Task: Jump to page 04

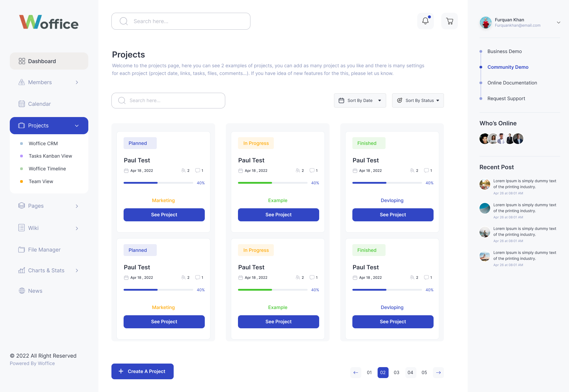Action: point(410,372)
